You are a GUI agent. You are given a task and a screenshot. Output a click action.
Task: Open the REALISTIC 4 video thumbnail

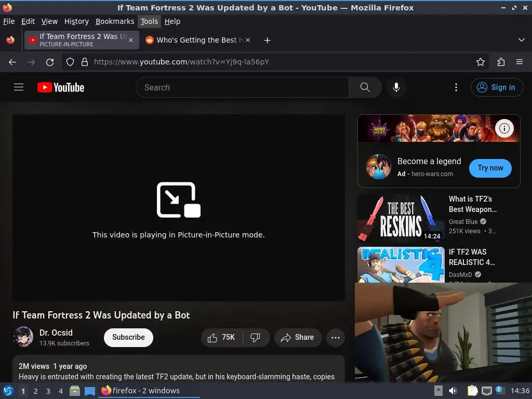point(401,264)
